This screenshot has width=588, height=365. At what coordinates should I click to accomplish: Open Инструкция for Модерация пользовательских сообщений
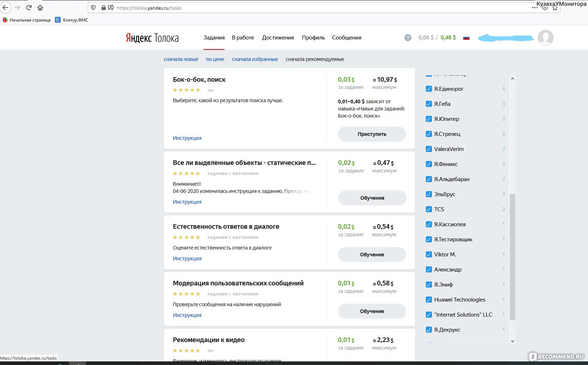(187, 315)
